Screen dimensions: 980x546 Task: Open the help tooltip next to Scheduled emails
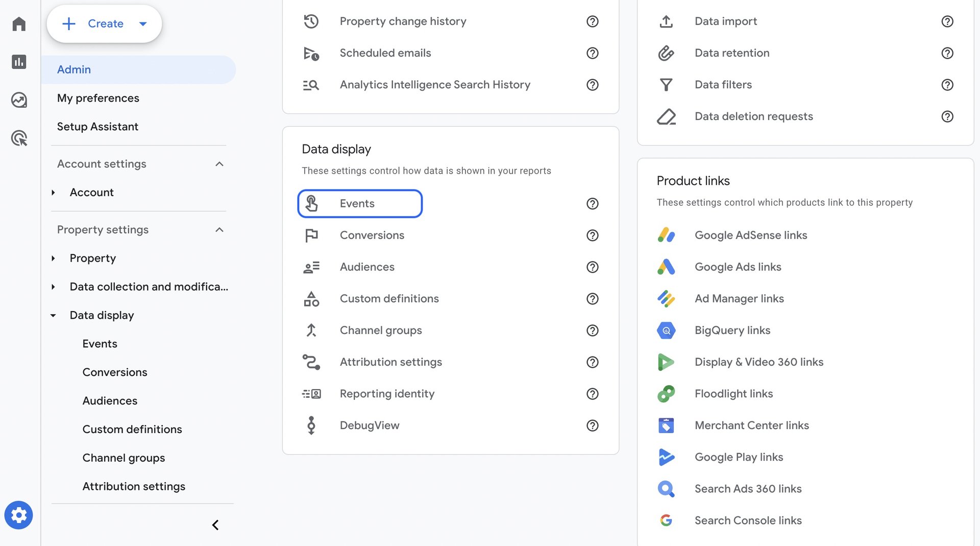point(592,53)
